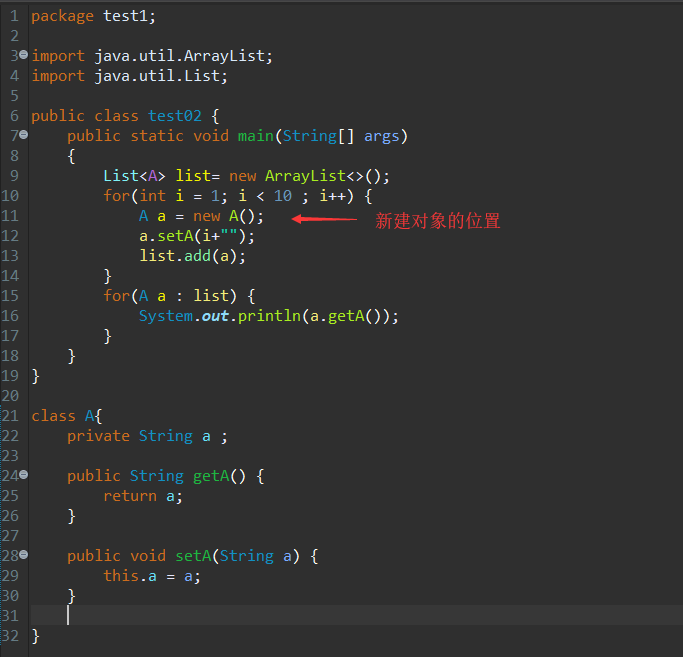Click 'println' on line 16
This screenshot has height=657, width=683.
269,316
